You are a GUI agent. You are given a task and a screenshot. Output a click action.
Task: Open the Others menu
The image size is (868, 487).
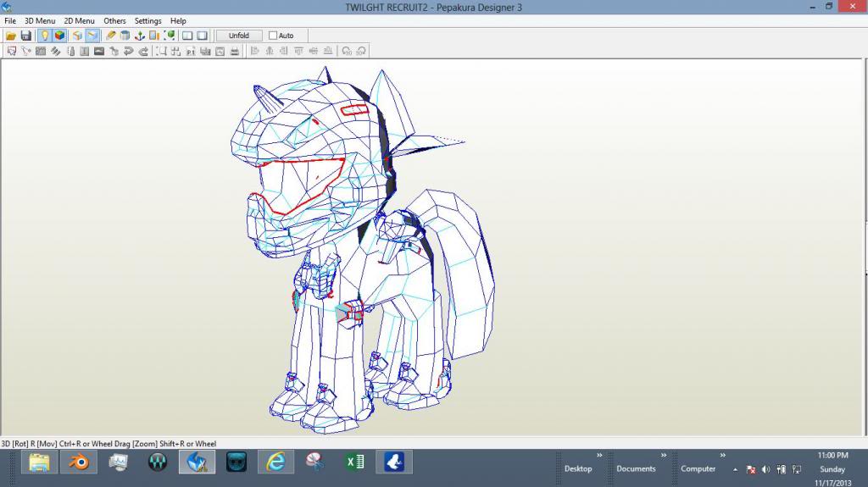(x=114, y=20)
